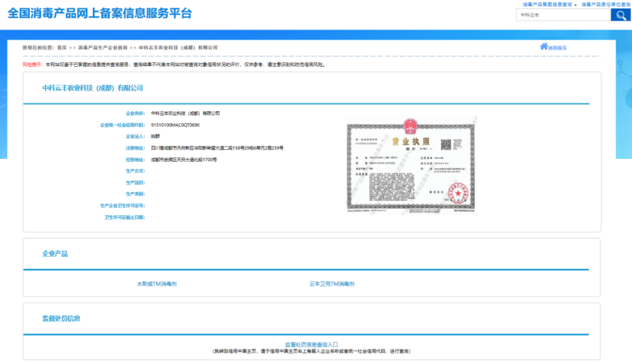The image size is (632, 364).
Task: Select the company name value beside 企业名称
Action: click(186, 113)
